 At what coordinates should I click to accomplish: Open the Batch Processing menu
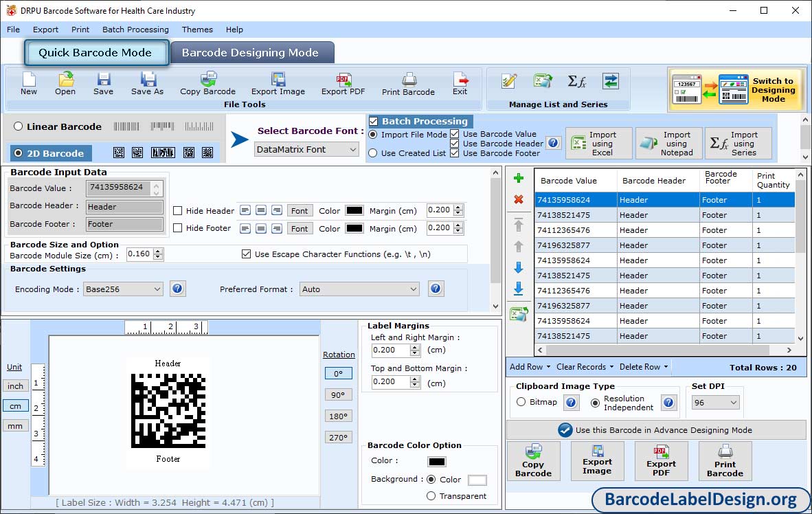pyautogui.click(x=136, y=30)
